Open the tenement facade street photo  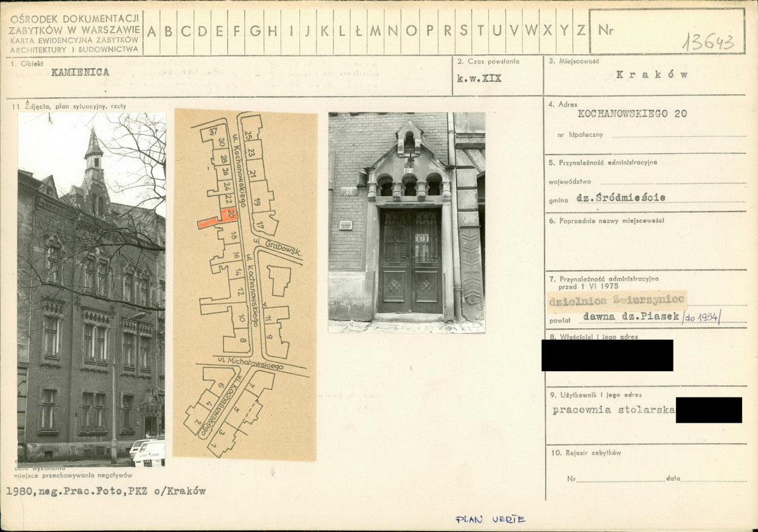click(x=92, y=290)
